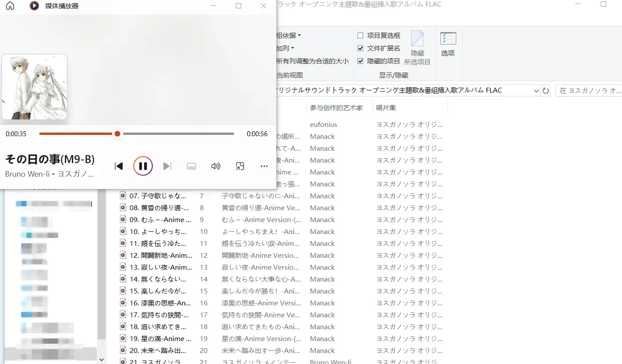Click track number 20 cell
The height and width of the screenshot is (364, 622).
coord(204,350)
